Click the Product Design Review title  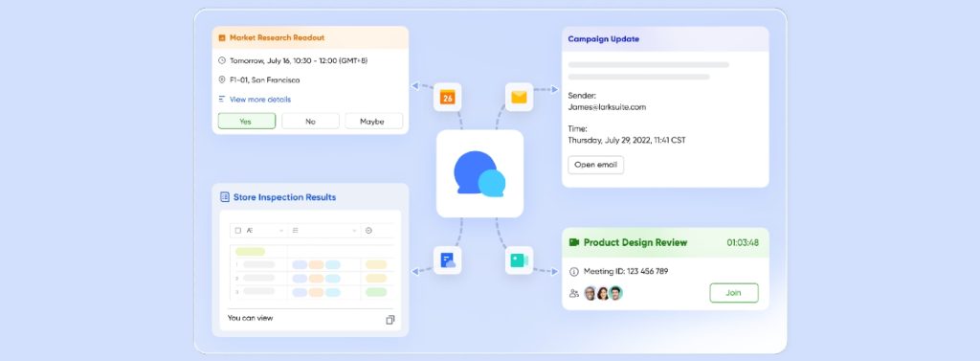pyautogui.click(x=635, y=242)
